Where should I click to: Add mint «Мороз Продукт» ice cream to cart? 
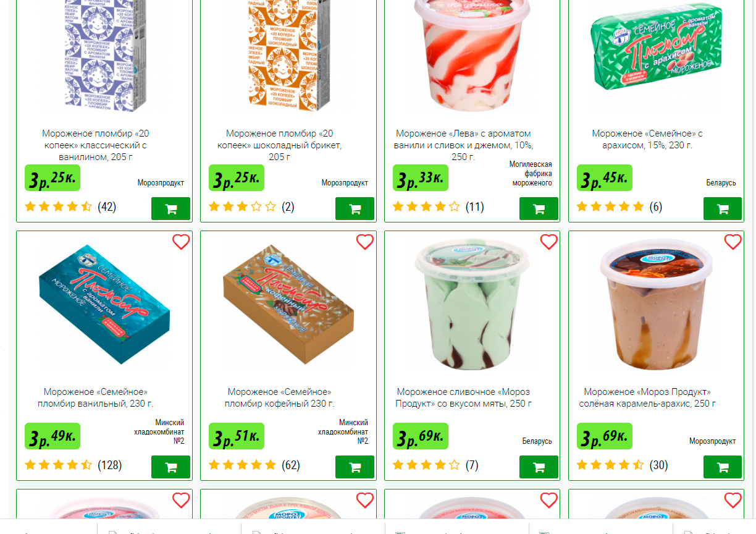(x=539, y=467)
